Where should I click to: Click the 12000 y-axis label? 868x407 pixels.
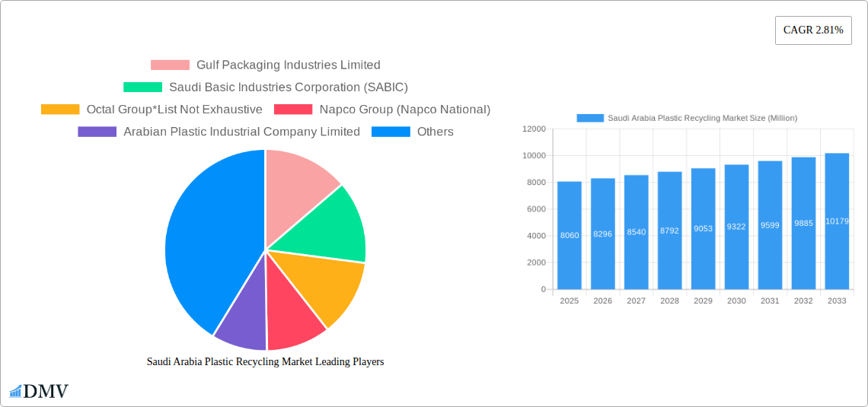pyautogui.click(x=535, y=129)
